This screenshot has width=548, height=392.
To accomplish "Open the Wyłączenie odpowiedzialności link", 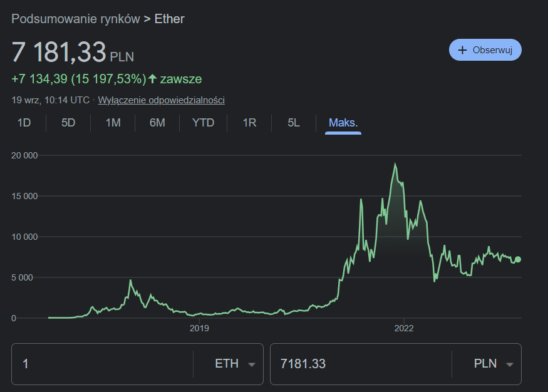I will 162,100.
